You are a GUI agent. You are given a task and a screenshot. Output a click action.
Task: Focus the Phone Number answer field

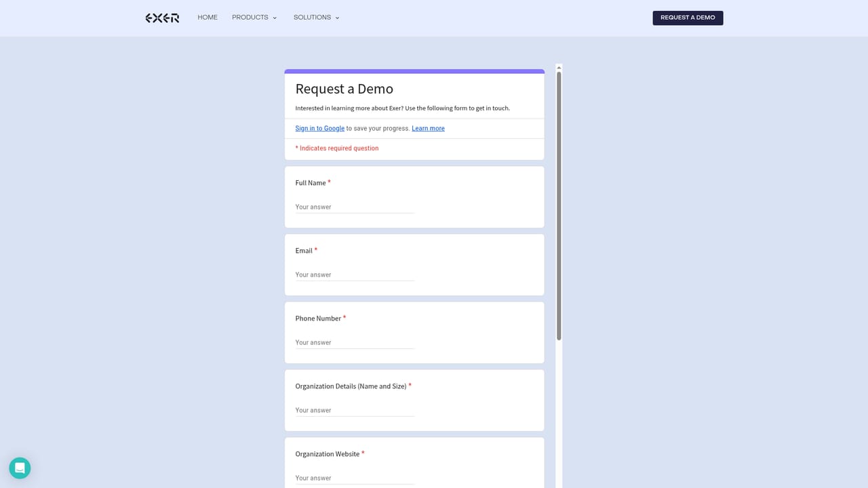355,342
